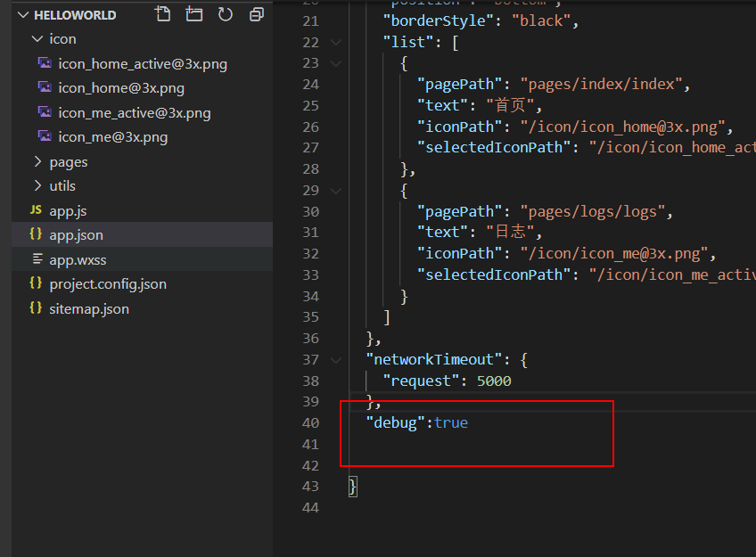This screenshot has height=557, width=756.
Task: Click the "black" value
Action: click(x=542, y=20)
